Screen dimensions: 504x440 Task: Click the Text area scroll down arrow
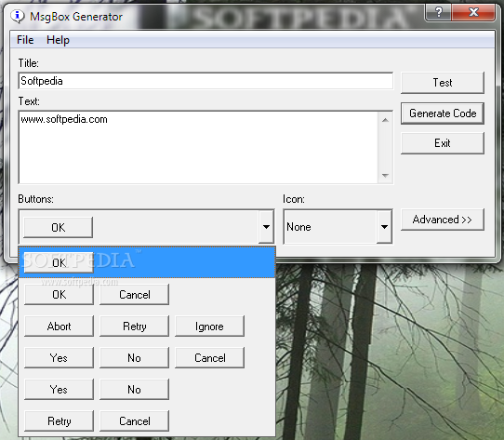(x=385, y=176)
